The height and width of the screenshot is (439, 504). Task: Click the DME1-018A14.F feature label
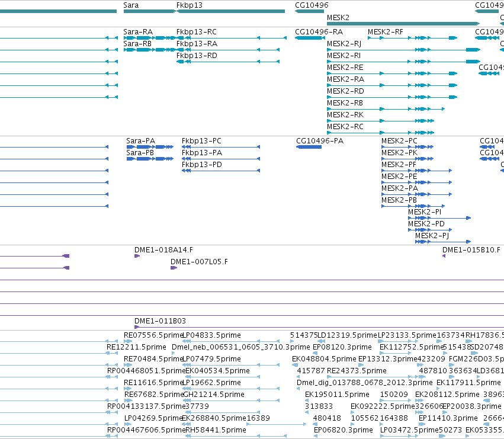[x=163, y=250]
